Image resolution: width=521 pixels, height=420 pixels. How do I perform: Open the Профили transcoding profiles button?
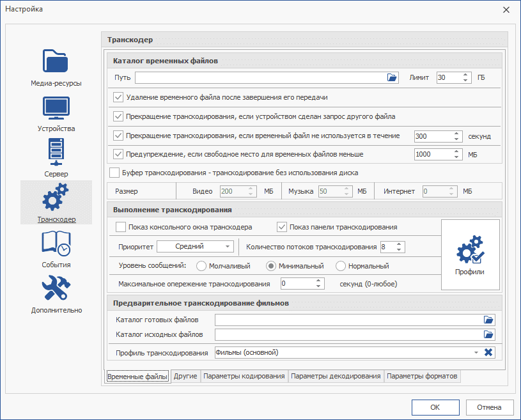(x=470, y=254)
